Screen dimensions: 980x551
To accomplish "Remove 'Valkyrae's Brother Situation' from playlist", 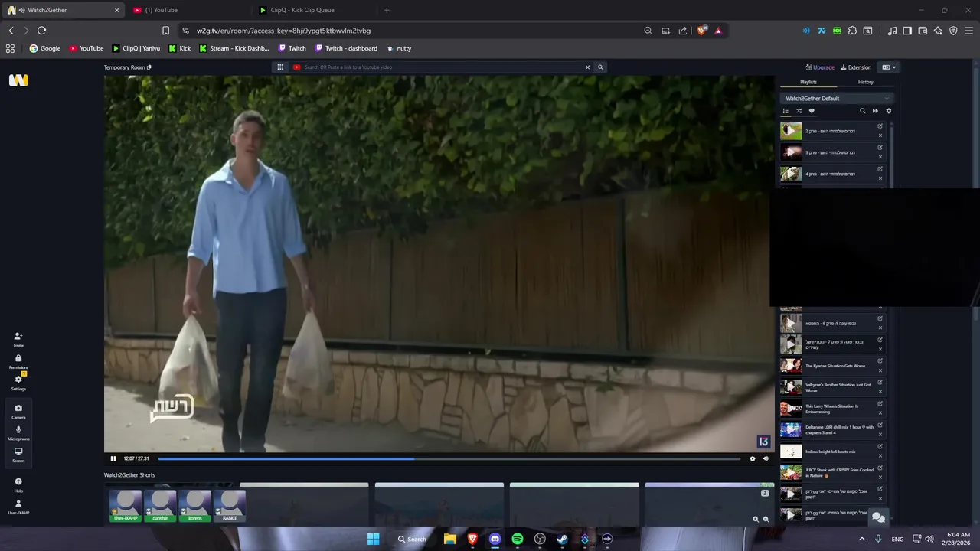I will pyautogui.click(x=880, y=392).
